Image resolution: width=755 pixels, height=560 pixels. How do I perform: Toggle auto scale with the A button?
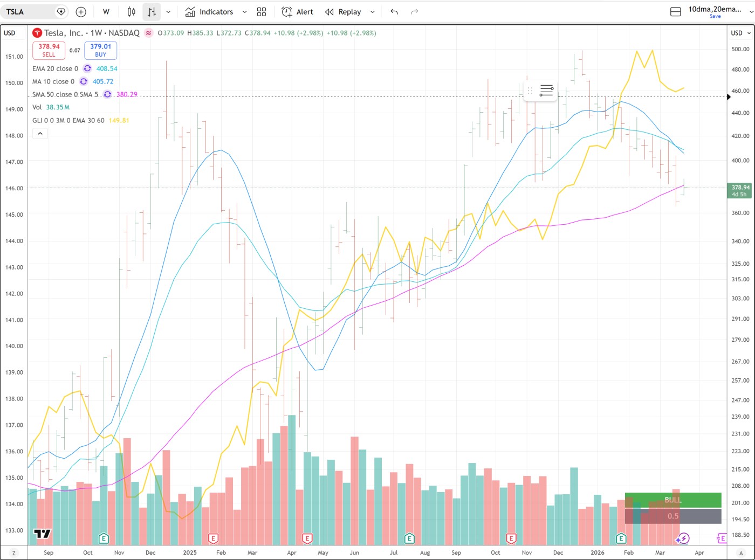click(741, 552)
